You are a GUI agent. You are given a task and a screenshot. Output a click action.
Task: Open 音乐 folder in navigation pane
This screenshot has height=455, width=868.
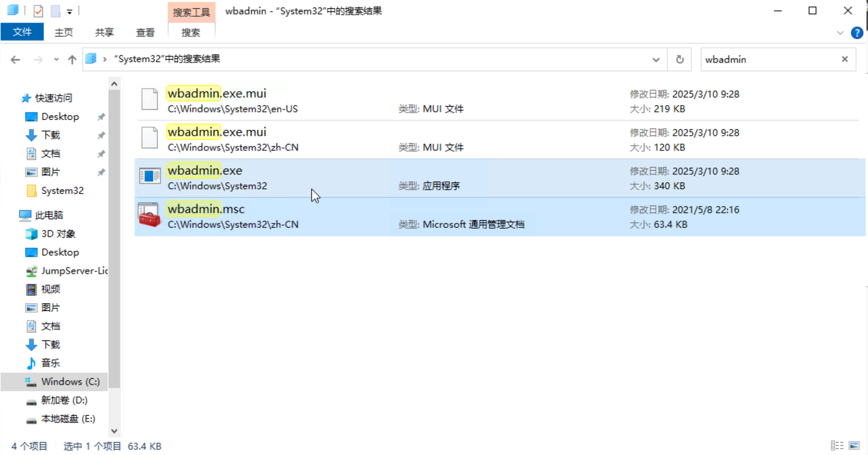coord(50,363)
